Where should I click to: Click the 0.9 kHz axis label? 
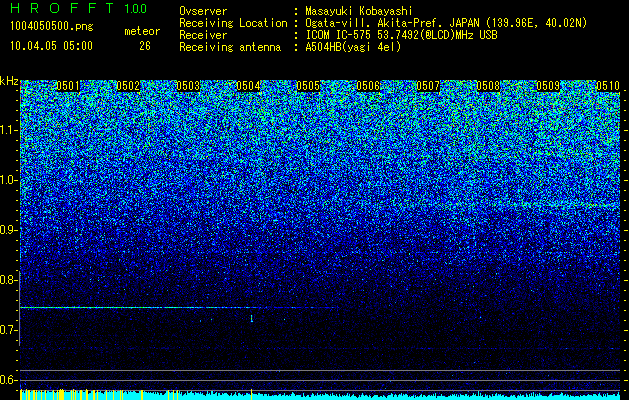tap(8, 230)
